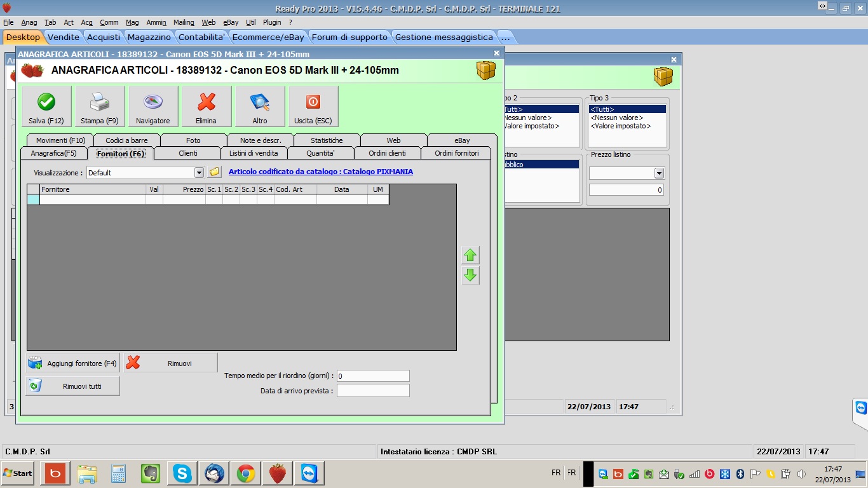868x488 pixels.
Task: Open the catalog link Catalogo PIXMANIA
Action: click(321, 172)
